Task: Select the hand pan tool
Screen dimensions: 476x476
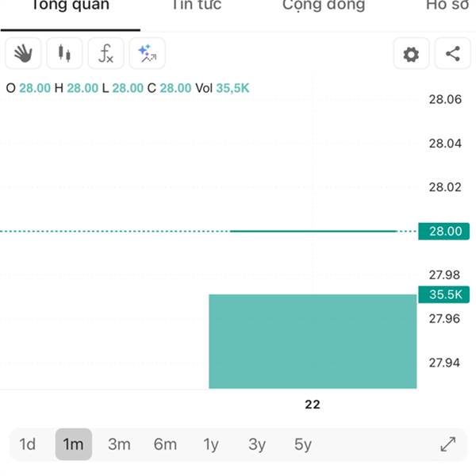Action: coord(23,53)
